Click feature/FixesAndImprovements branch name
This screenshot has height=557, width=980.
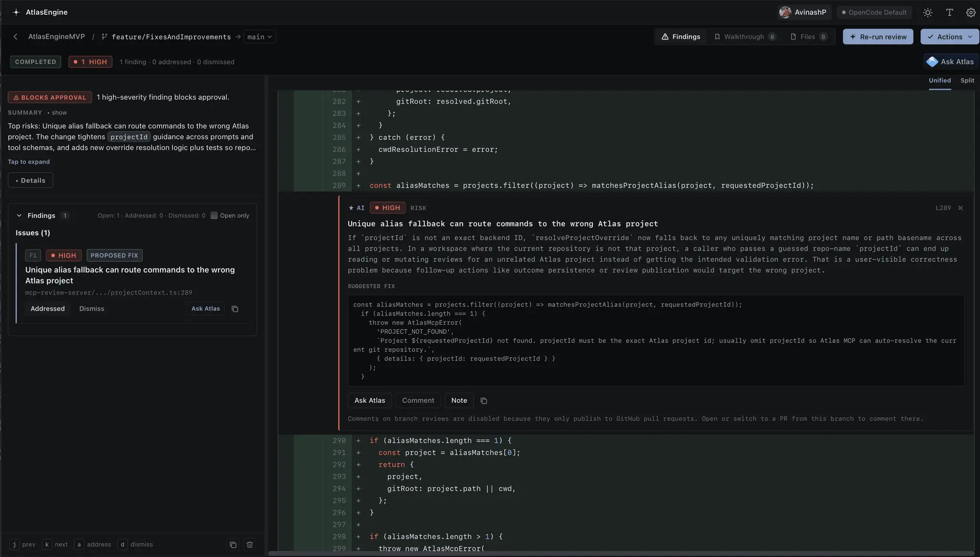171,37
